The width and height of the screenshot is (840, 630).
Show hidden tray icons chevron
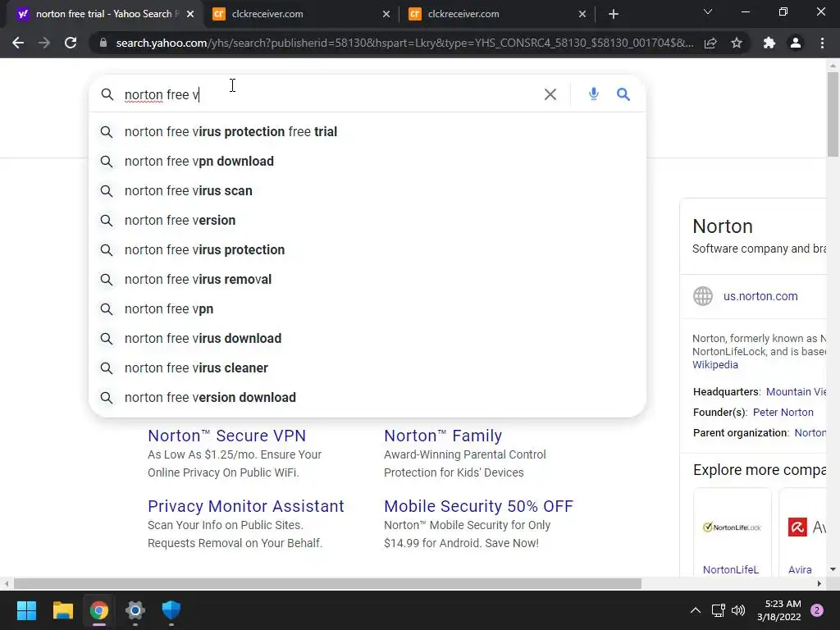[696, 610]
